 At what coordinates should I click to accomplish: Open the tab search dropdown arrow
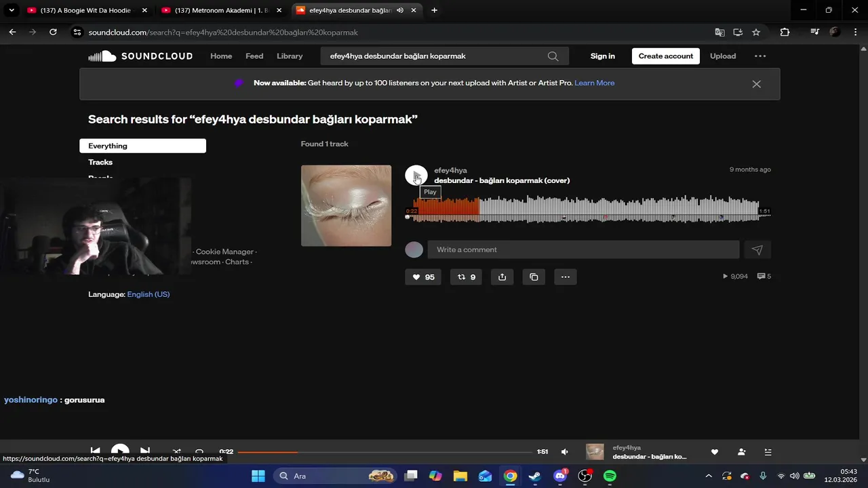(11, 10)
